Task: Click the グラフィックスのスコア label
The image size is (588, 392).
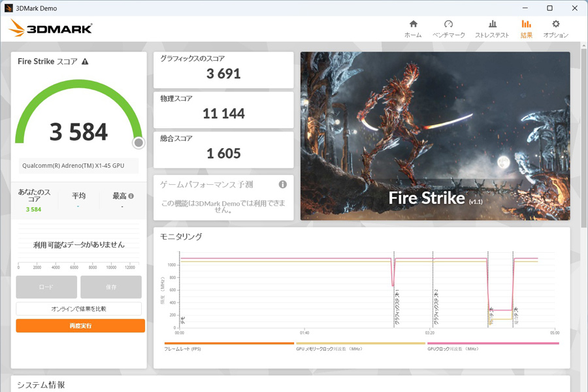Action: pos(192,59)
